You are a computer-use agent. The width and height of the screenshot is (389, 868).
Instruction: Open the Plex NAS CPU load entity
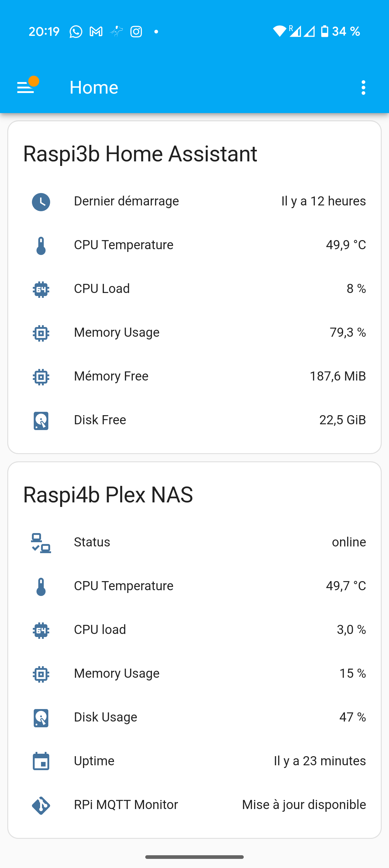pyautogui.click(x=100, y=630)
